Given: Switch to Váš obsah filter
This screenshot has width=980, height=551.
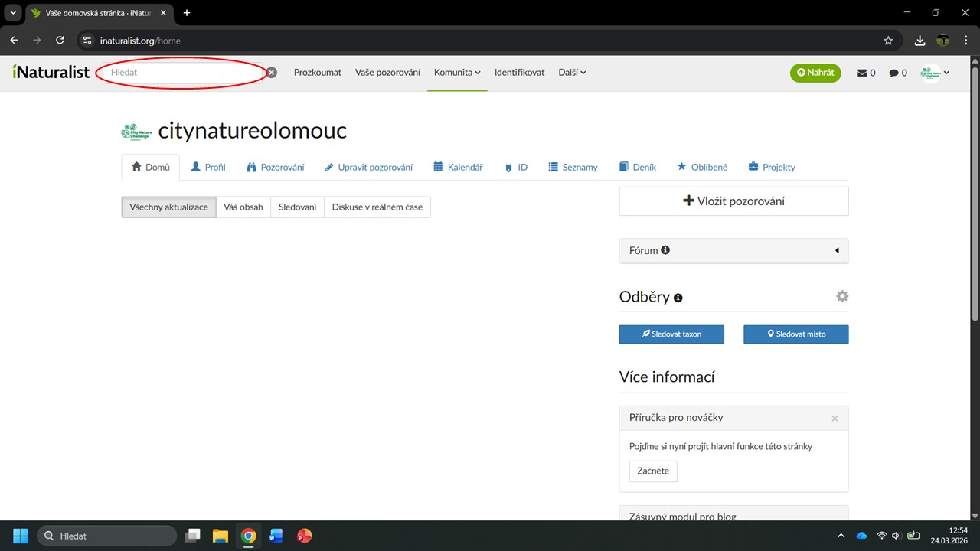Looking at the screenshot, I should 243,207.
